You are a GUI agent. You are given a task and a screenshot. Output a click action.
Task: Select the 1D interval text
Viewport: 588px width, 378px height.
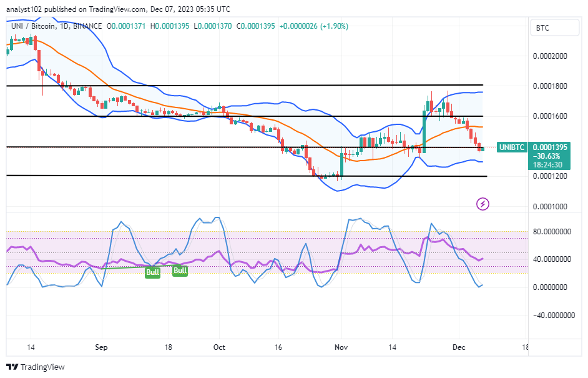(x=64, y=26)
